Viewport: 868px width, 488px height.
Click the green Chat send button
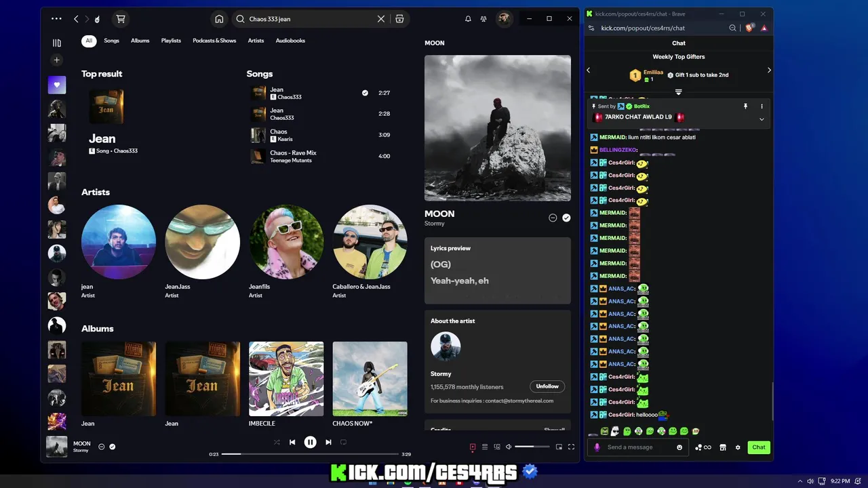[x=758, y=447]
